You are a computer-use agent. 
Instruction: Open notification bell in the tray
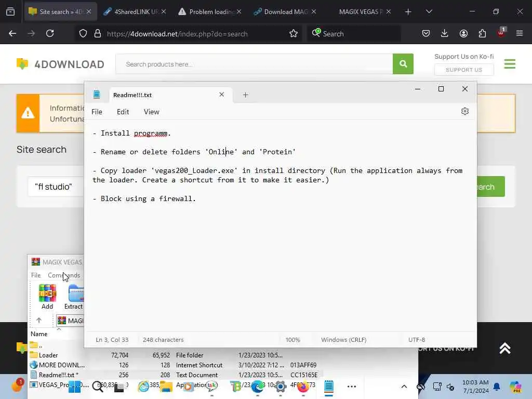tap(497, 387)
